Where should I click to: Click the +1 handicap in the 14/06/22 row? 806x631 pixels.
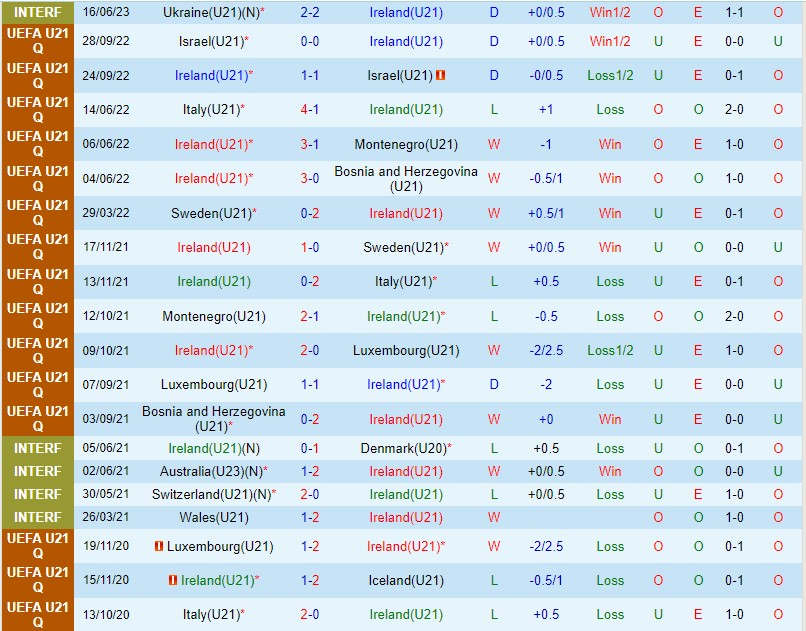tap(546, 110)
